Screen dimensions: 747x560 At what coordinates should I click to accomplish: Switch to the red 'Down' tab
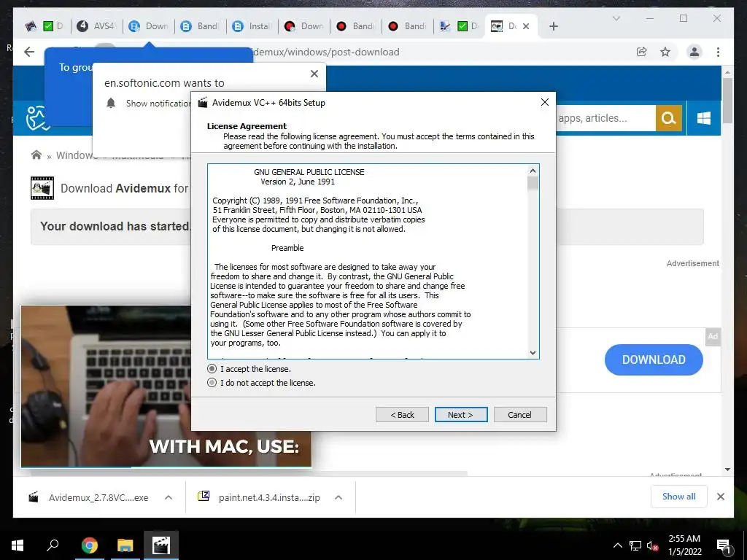(x=304, y=26)
